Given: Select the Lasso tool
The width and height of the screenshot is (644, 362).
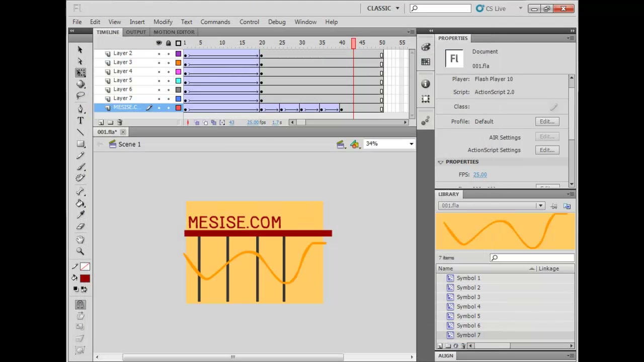Looking at the screenshot, I should click(x=80, y=96).
